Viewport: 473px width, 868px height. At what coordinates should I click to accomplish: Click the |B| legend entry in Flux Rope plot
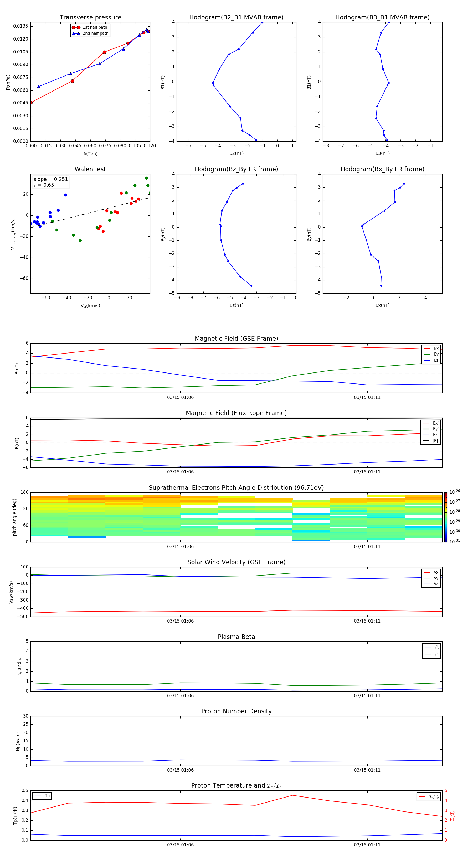coord(431,441)
